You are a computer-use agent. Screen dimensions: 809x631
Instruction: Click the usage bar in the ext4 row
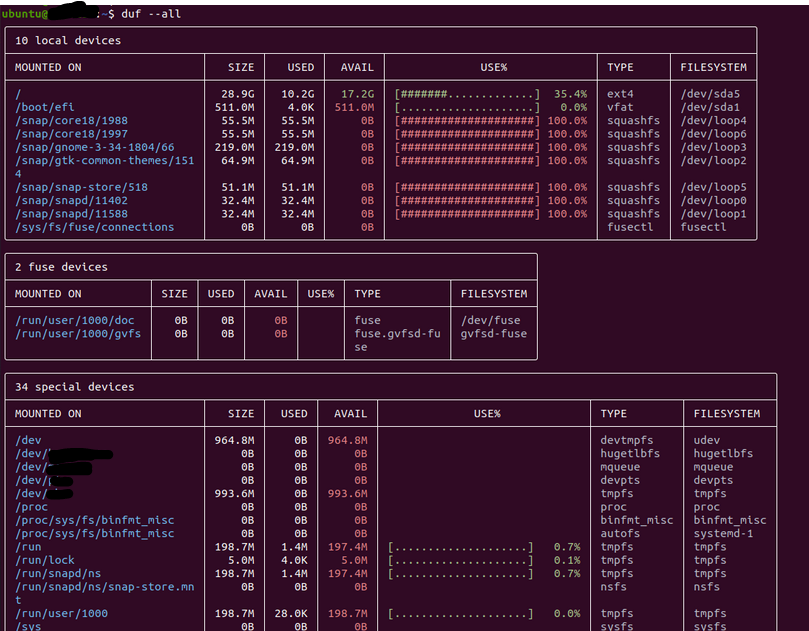(x=467, y=94)
